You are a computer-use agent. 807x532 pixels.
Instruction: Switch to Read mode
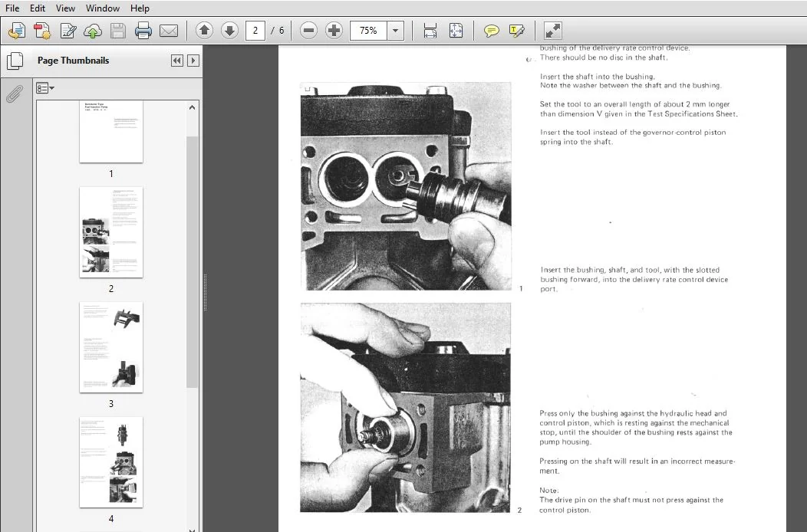point(553,31)
